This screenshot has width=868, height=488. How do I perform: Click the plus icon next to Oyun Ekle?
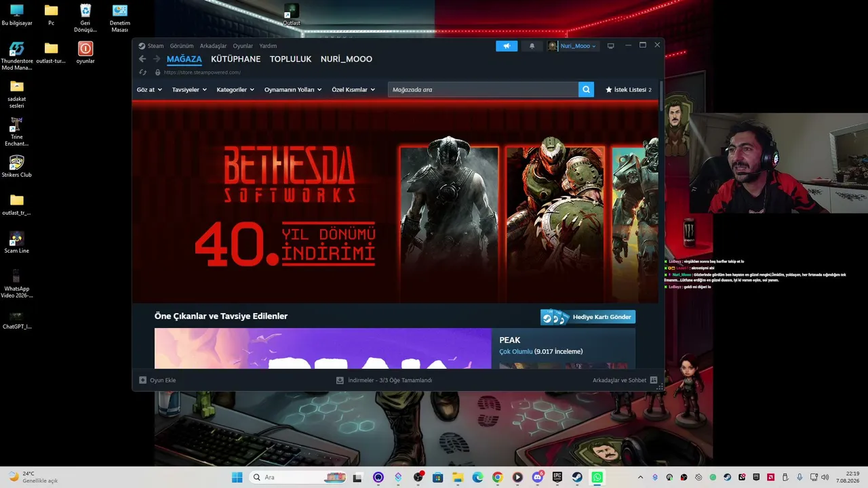pyautogui.click(x=142, y=380)
